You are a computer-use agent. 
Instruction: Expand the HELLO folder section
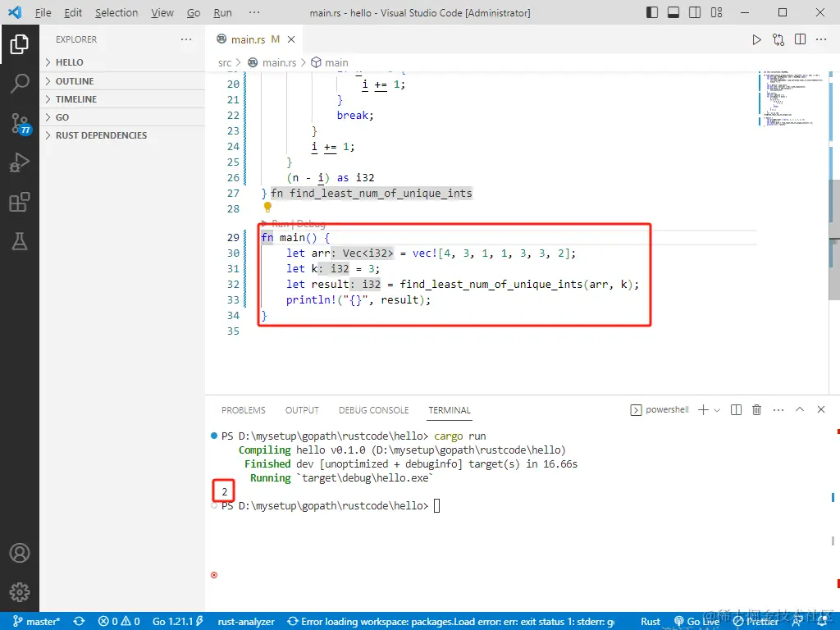[x=124, y=62]
